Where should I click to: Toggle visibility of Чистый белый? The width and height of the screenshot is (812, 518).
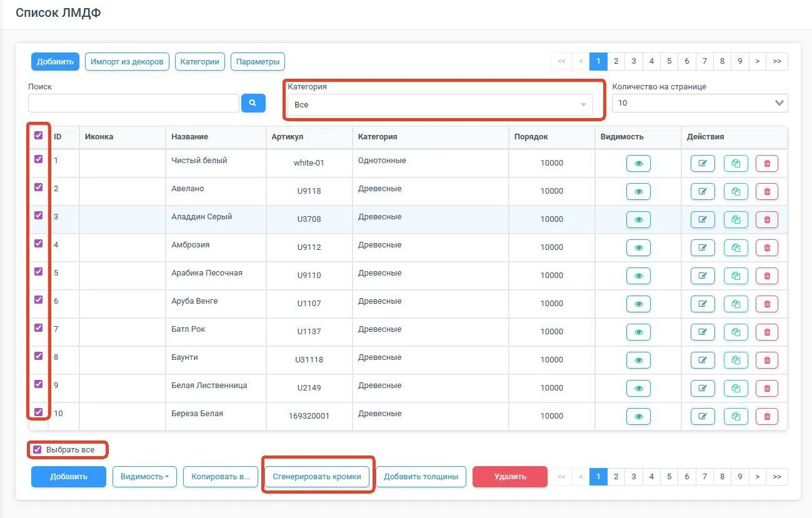[638, 163]
